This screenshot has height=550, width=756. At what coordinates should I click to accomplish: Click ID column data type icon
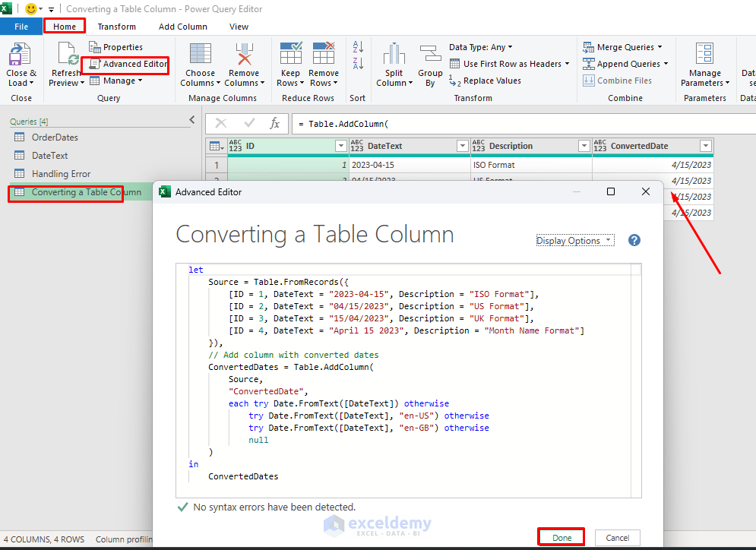coord(236,146)
